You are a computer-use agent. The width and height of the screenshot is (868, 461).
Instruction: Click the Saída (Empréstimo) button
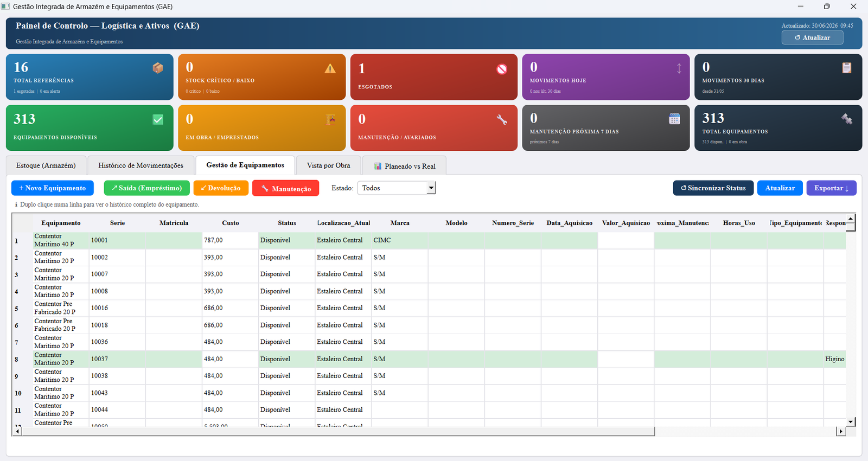pos(146,188)
